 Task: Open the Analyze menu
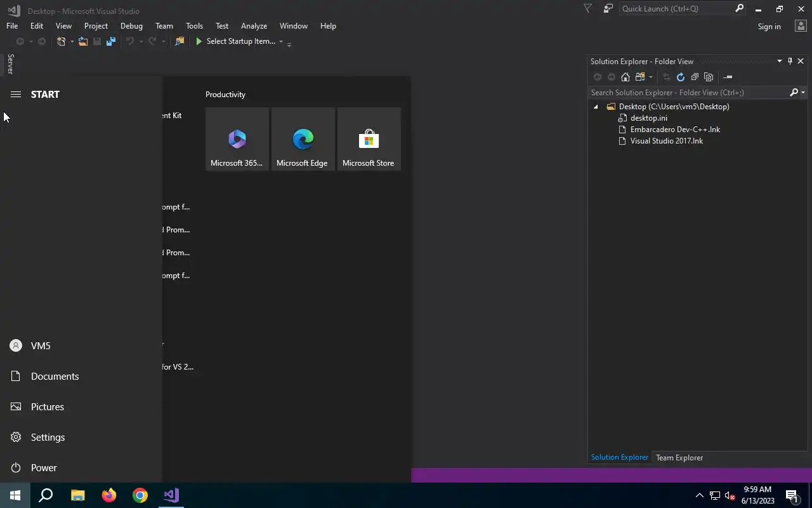pyautogui.click(x=254, y=26)
